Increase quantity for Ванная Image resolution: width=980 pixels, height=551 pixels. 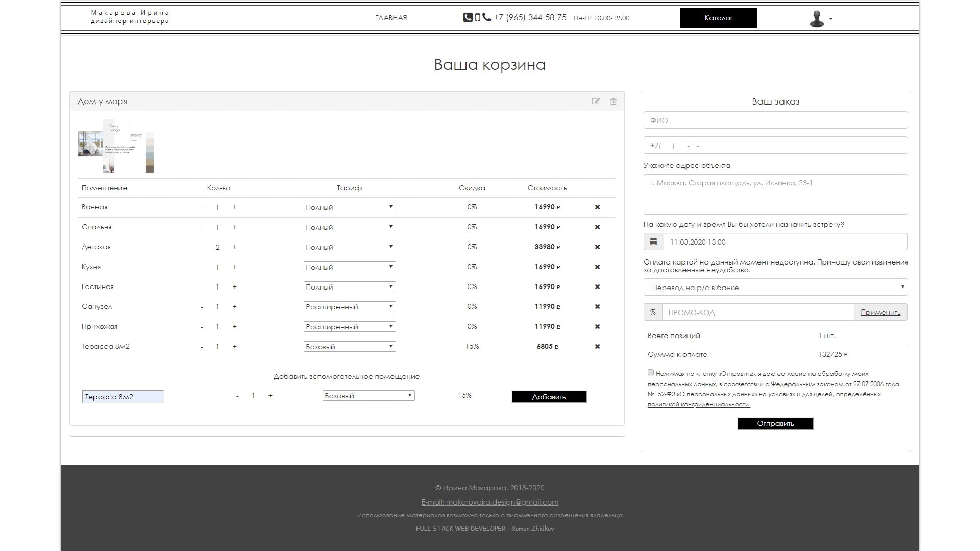click(235, 207)
